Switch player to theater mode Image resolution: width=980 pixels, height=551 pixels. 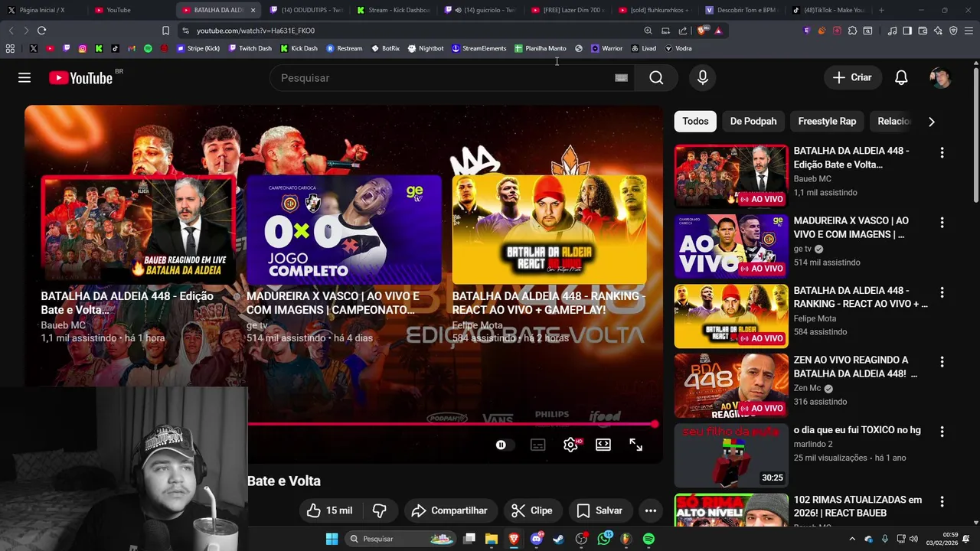pyautogui.click(x=603, y=445)
